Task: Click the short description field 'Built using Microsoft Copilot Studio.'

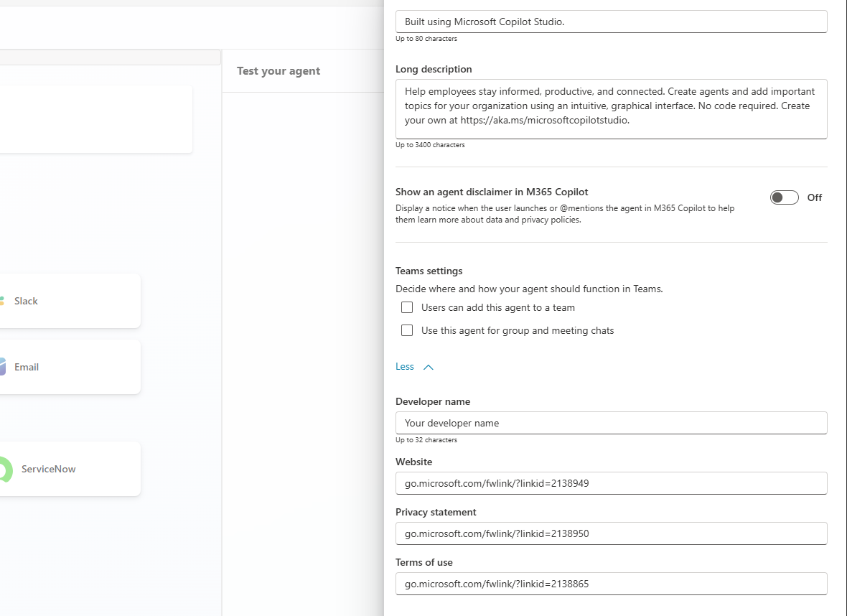Action: 611,22
